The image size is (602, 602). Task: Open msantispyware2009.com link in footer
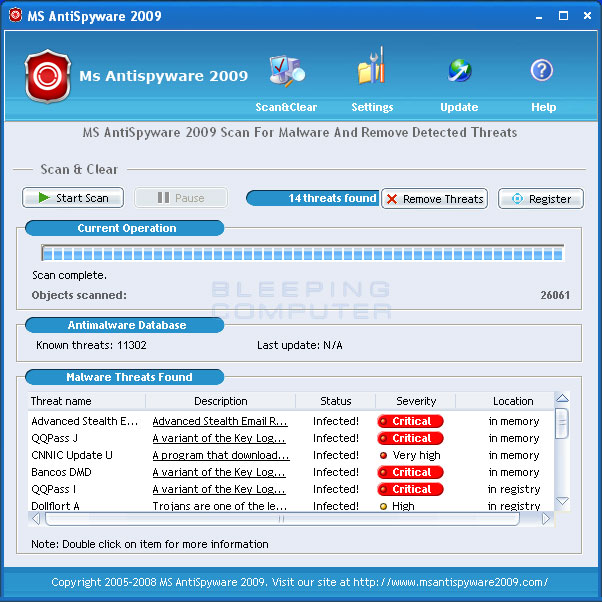tap(450, 582)
